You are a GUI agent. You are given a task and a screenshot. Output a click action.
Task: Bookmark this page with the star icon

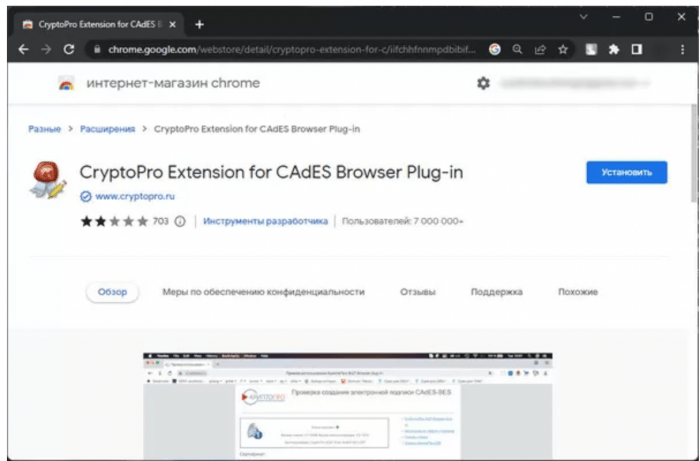(x=563, y=50)
